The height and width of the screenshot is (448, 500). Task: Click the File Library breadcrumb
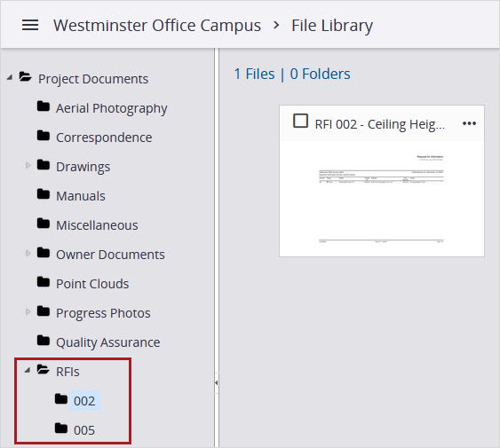(332, 26)
